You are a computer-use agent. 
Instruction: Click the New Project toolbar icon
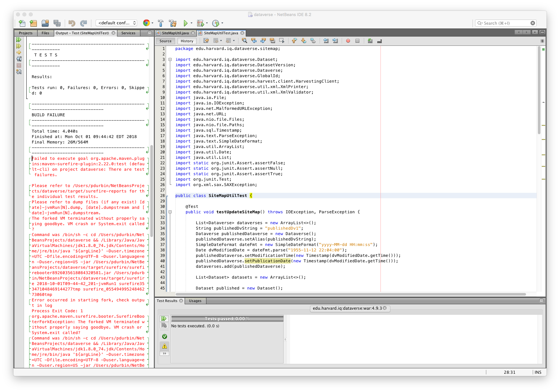click(33, 23)
